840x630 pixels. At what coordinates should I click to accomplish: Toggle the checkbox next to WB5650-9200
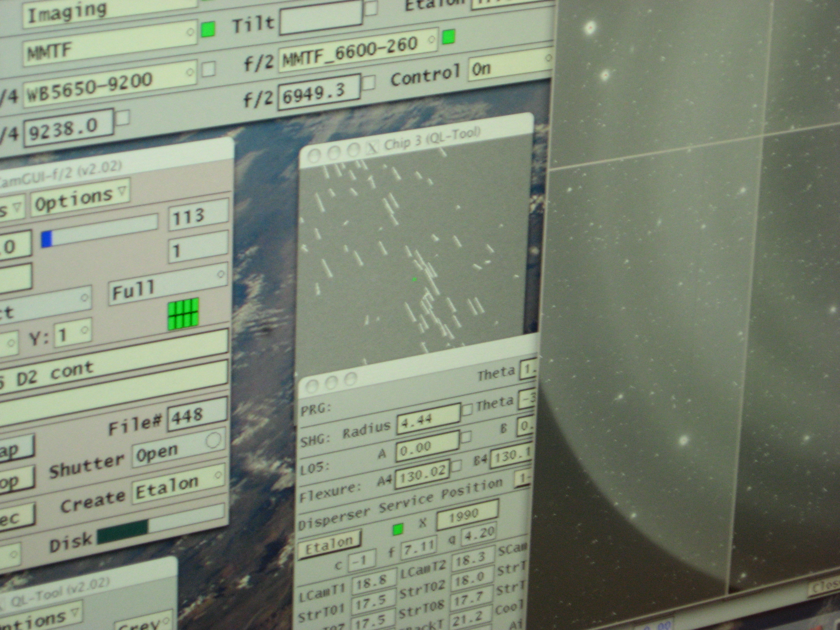[208, 69]
